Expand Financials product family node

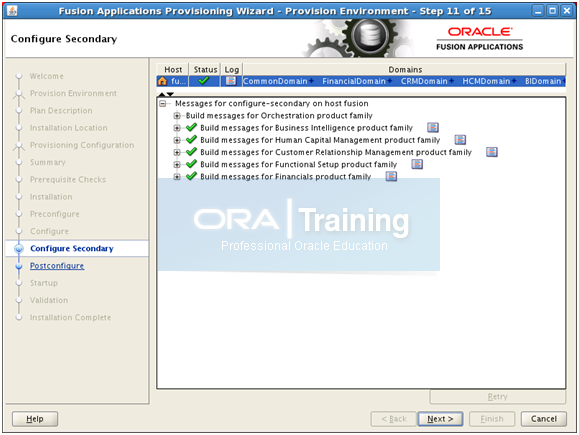pyautogui.click(x=177, y=177)
